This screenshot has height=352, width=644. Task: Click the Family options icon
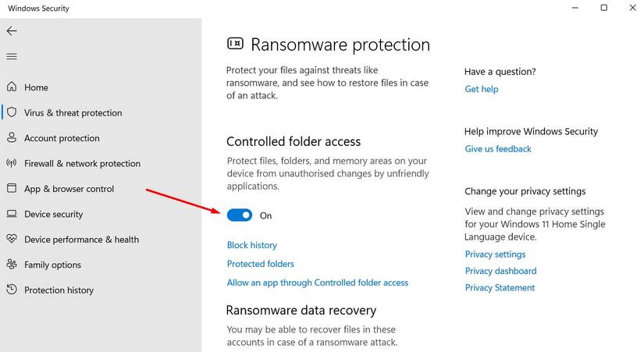click(12, 265)
